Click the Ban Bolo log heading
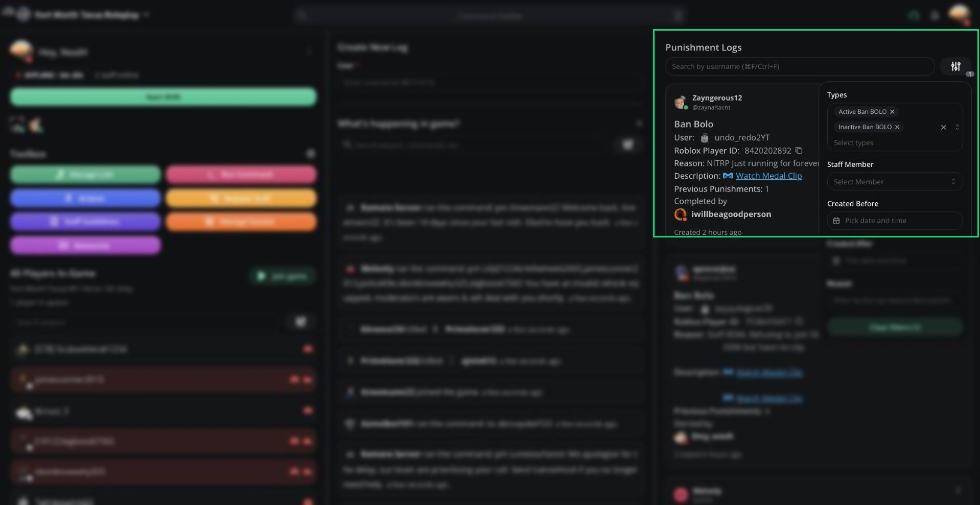 pyautogui.click(x=693, y=124)
